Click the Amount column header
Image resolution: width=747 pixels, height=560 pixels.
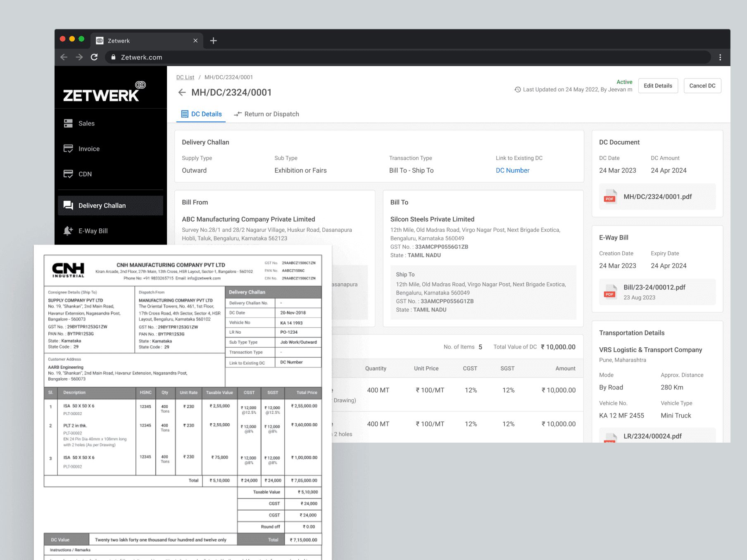(565, 368)
